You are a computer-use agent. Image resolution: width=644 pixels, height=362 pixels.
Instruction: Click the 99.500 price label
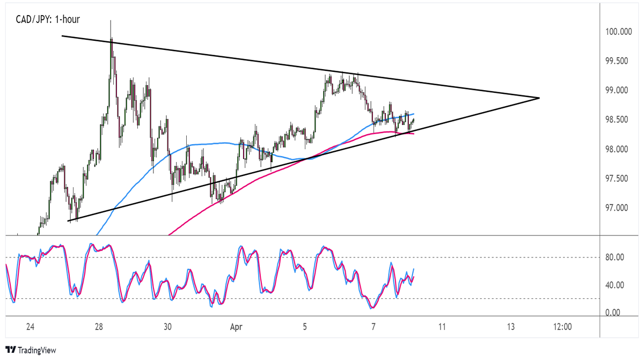tap(618, 61)
